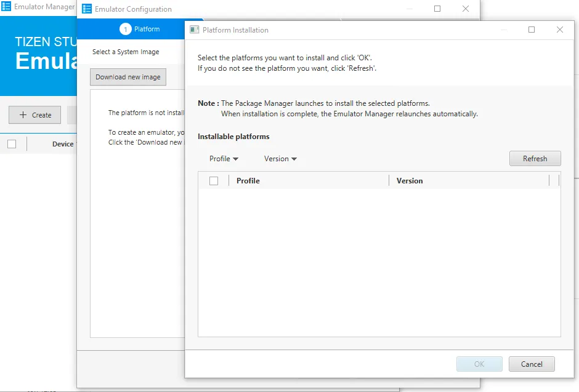Click the Refresh button in Platform Installation
This screenshot has height=392, width=579.
535,159
